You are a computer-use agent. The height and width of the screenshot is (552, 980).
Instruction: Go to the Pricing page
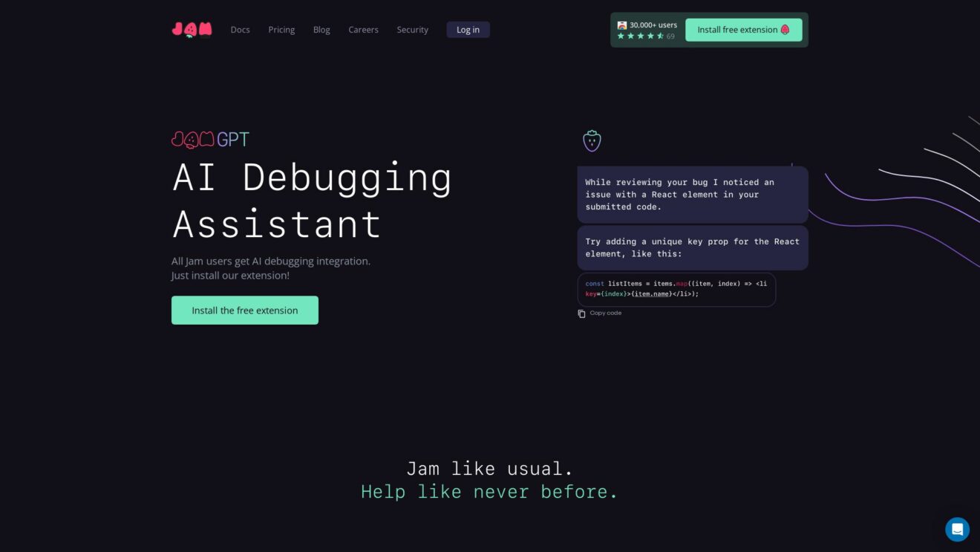pos(281,30)
